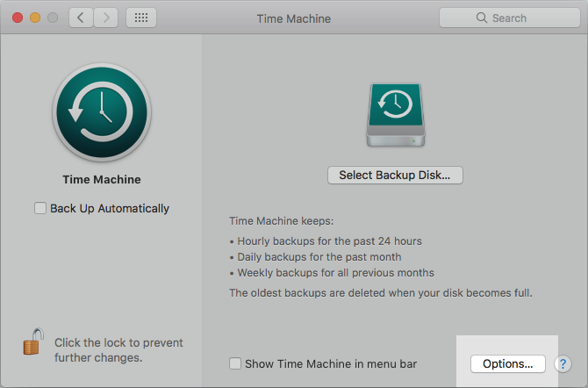Click the magnifying glass in the search box
The height and width of the screenshot is (388, 588).
pos(480,18)
